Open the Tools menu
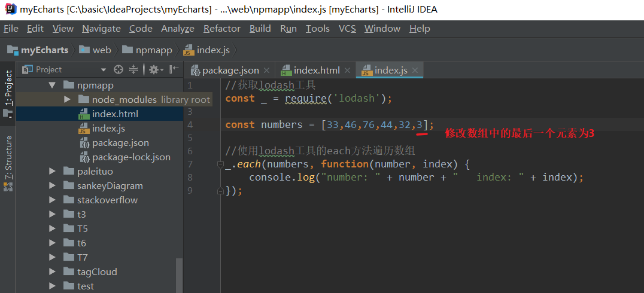This screenshot has height=293, width=644. tap(317, 29)
